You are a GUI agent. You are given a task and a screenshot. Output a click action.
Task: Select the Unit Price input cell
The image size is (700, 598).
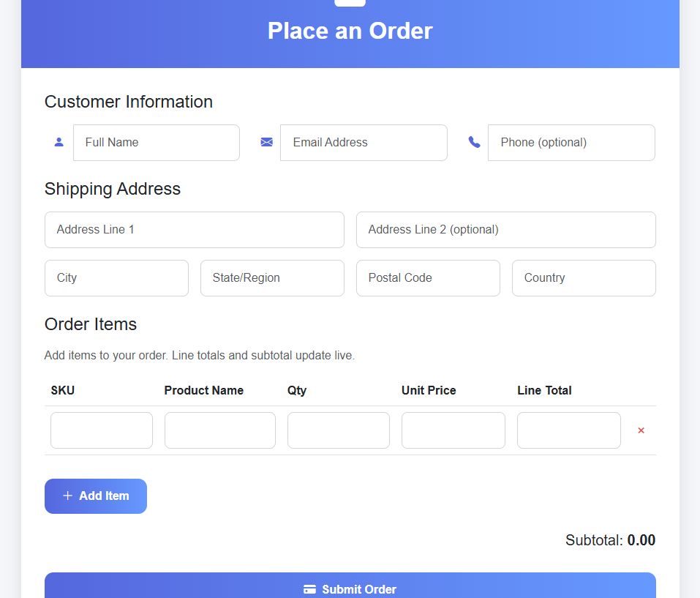[453, 430]
